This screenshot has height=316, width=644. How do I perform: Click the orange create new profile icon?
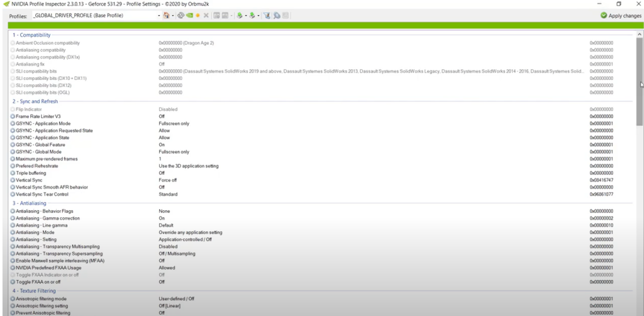197,15
